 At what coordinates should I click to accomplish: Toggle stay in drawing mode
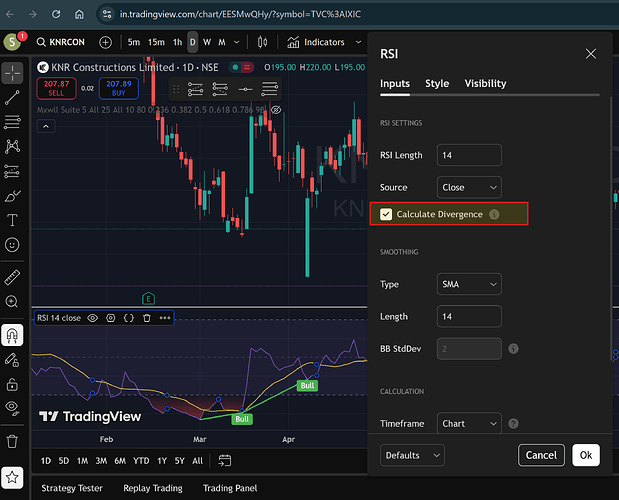12,360
